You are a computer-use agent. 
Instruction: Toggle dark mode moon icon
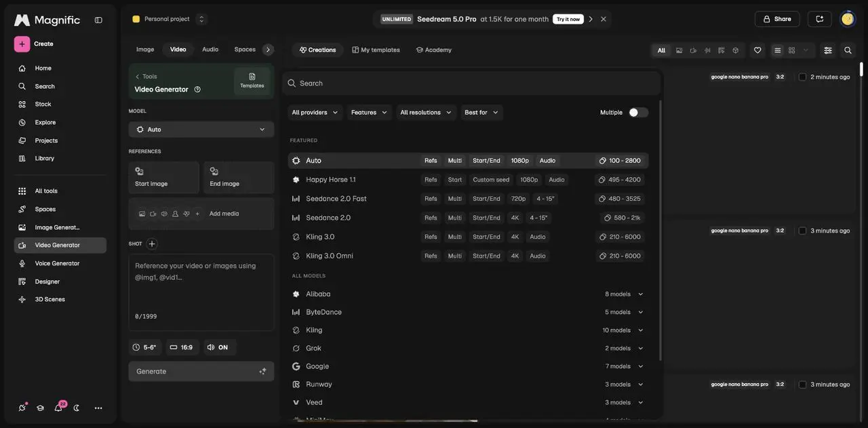click(77, 408)
